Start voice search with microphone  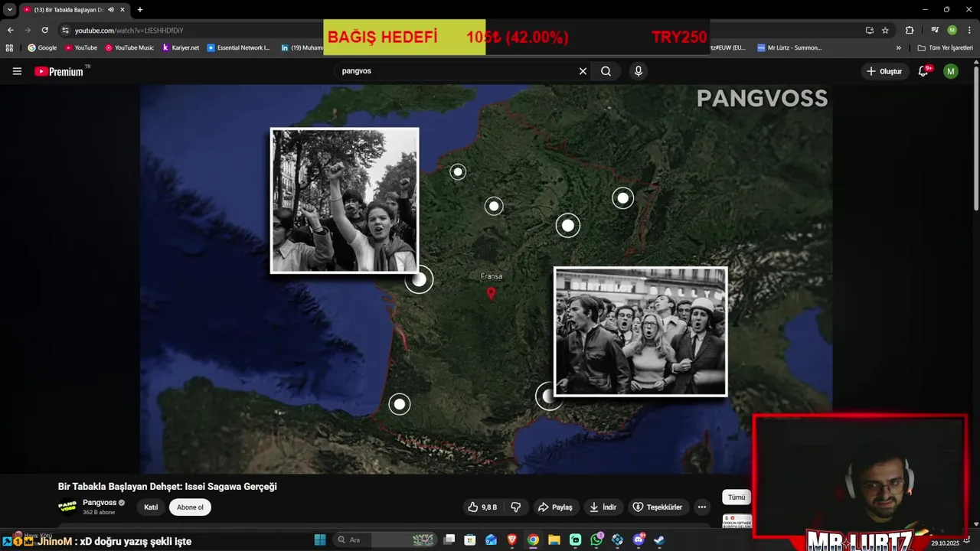[x=639, y=71]
